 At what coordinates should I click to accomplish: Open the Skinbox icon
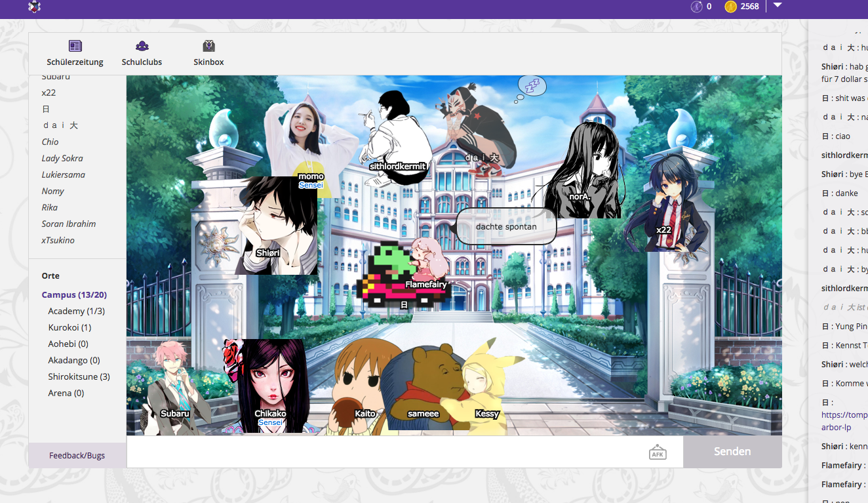(x=208, y=46)
